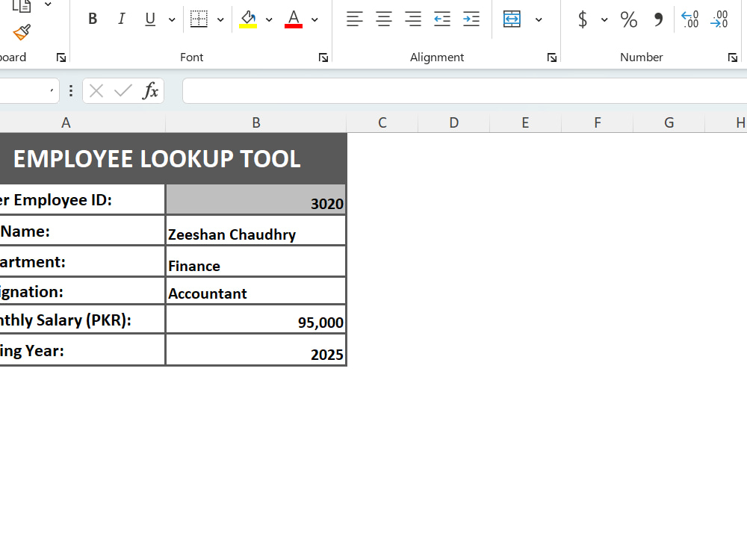Open the Name Box dropdown

click(x=52, y=90)
